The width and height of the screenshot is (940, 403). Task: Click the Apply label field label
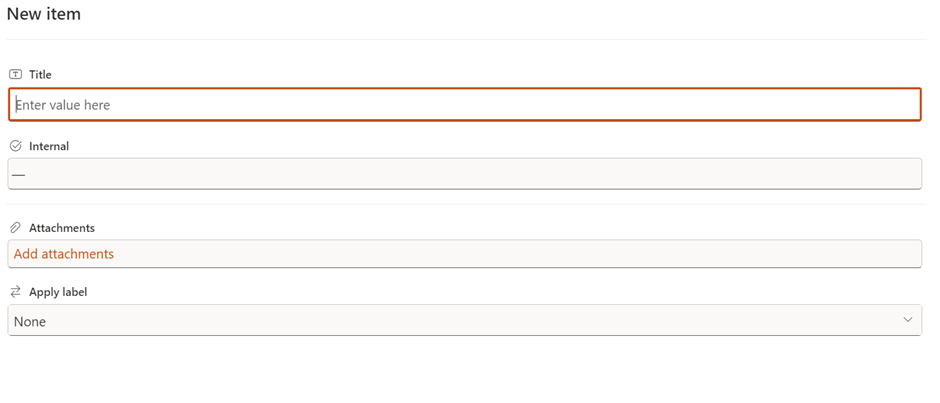58,292
